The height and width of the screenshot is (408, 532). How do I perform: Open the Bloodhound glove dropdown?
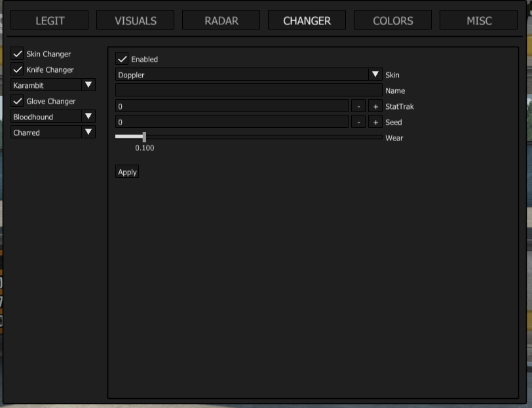pyautogui.click(x=53, y=117)
